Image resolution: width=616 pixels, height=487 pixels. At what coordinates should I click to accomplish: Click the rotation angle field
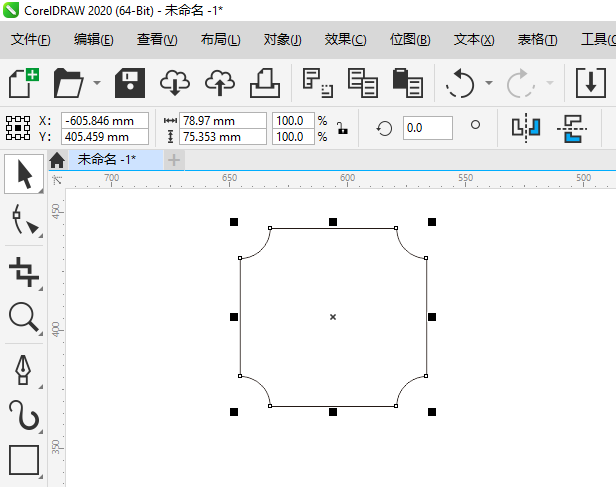coord(427,128)
